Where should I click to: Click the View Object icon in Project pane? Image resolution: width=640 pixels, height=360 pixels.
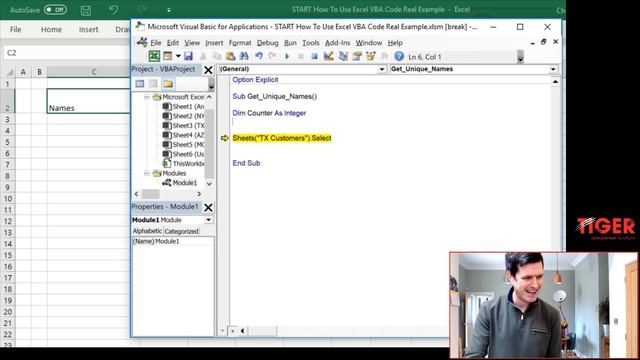point(153,84)
